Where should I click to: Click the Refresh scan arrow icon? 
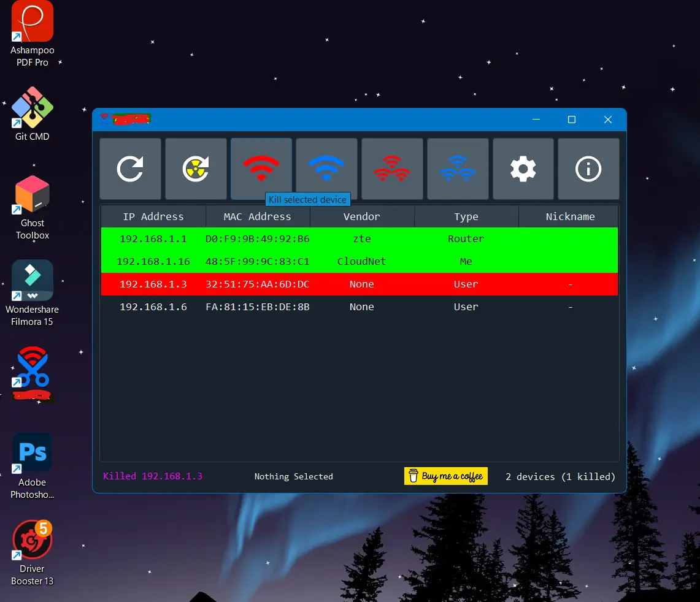[x=130, y=169]
